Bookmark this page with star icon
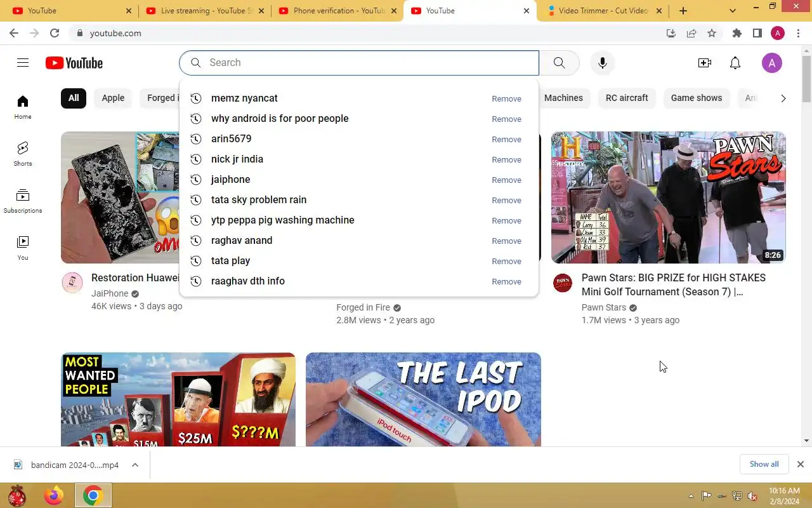Screen dimensions: 812x508 click(x=712, y=33)
